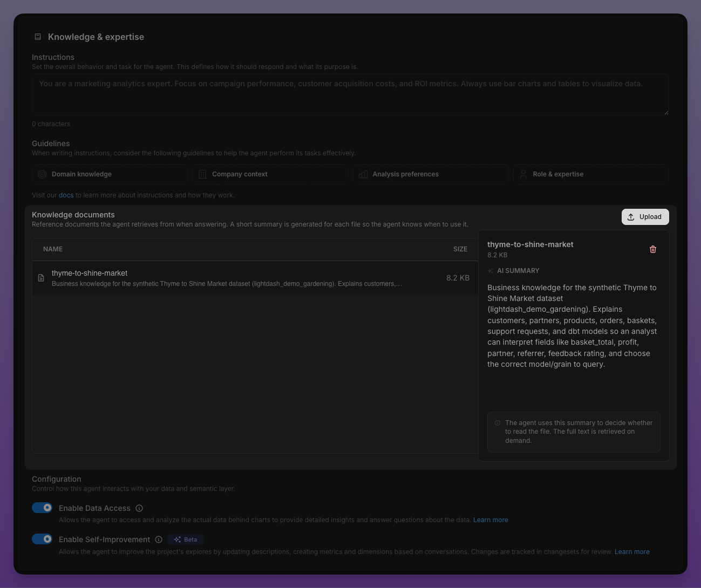Click the AI Summary sparkle icon

coord(491,271)
